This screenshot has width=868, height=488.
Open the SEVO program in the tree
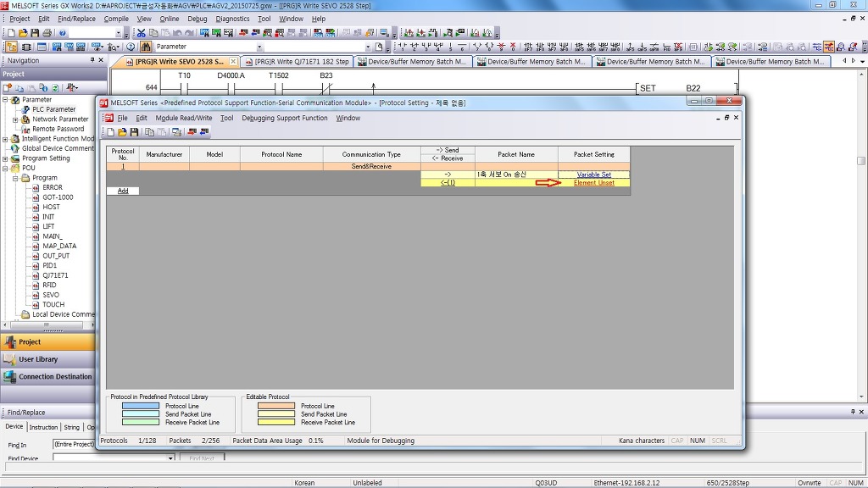(x=51, y=295)
